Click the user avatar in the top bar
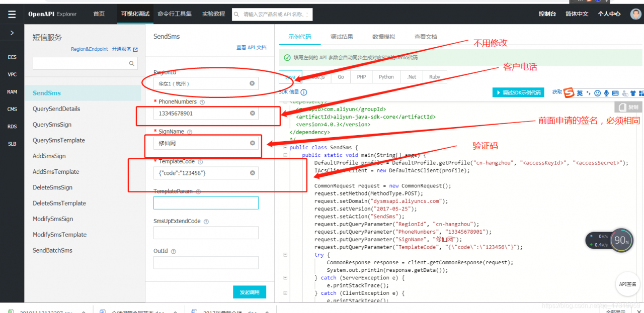The image size is (644, 313). click(x=636, y=14)
